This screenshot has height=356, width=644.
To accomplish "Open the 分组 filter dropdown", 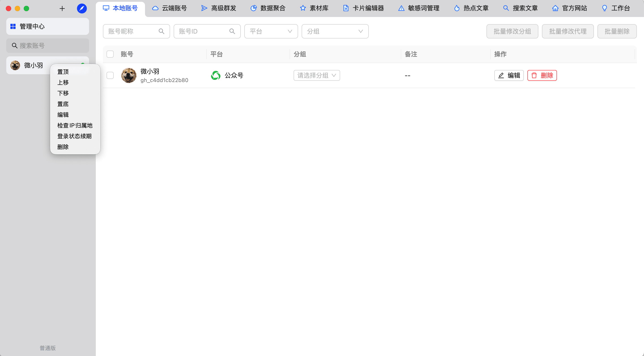I will click(335, 31).
